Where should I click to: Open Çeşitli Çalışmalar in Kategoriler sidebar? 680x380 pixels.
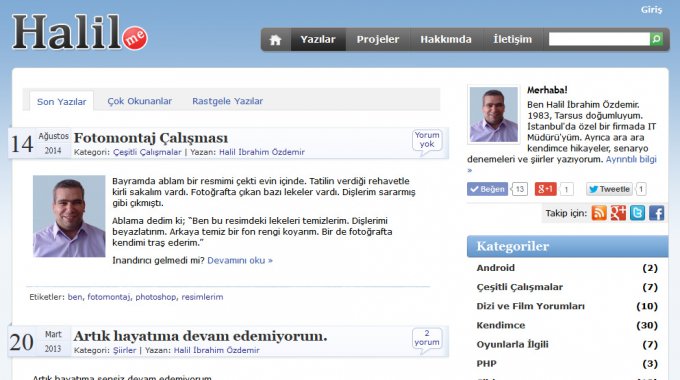pos(520,287)
